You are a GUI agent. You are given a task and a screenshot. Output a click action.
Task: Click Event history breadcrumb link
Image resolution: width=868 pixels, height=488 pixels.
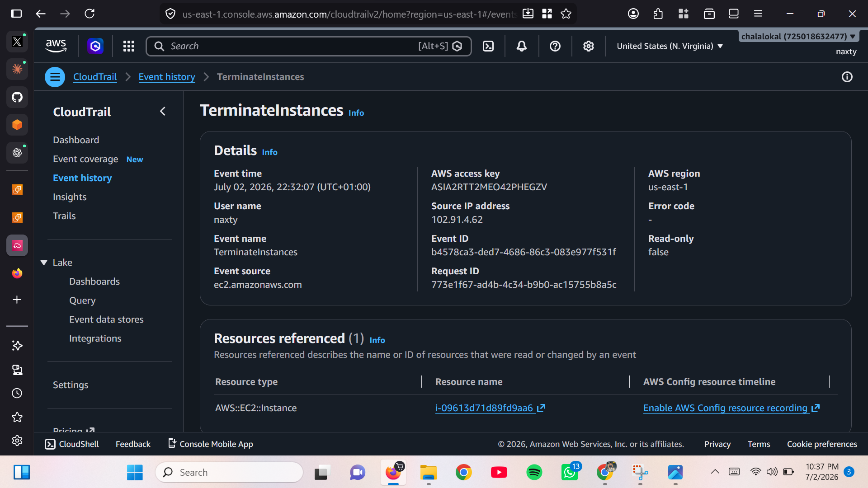(x=167, y=77)
